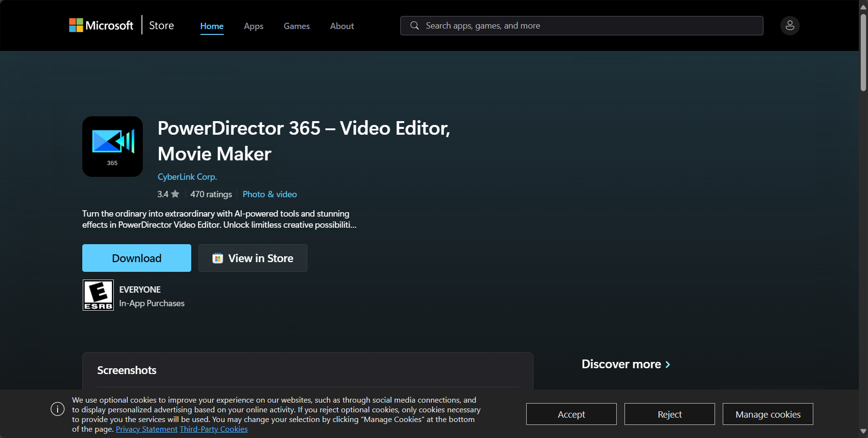This screenshot has width=868, height=438.
Task: Open Manage cookies options
Action: tap(768, 414)
